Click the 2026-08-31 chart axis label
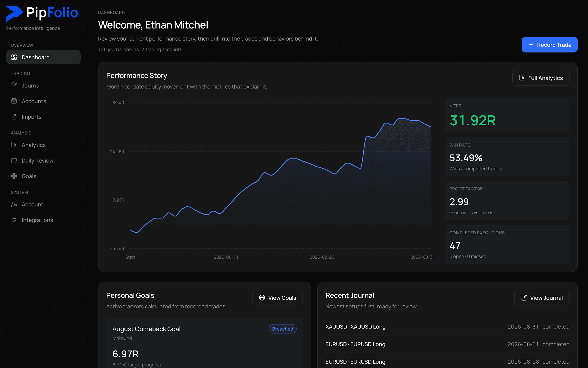The width and height of the screenshot is (588, 368). pyautogui.click(x=423, y=257)
